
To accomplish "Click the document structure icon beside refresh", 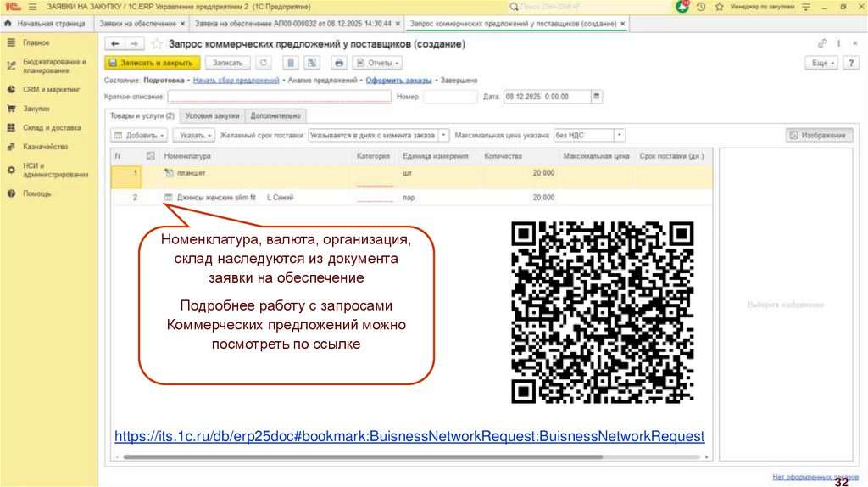I will pos(291,63).
